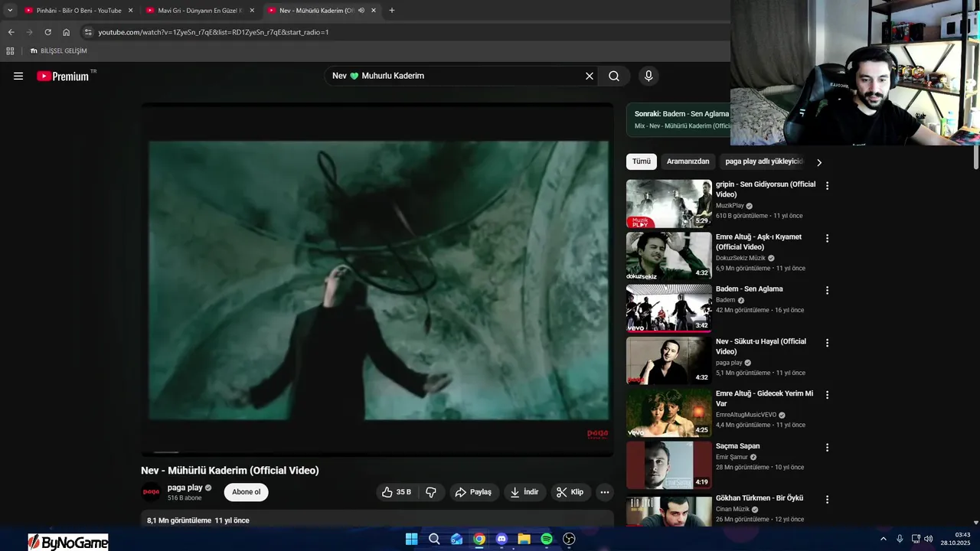Screen dimensions: 980x551
Task: Open system volume control in tray
Action: coord(928,539)
